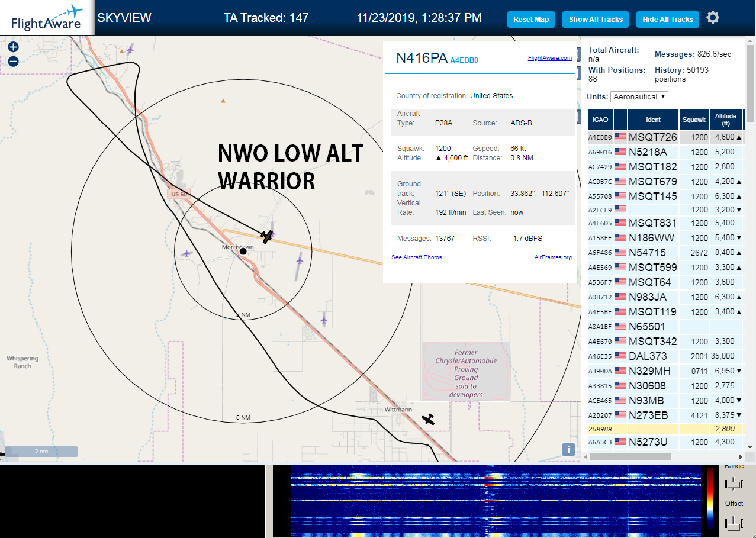Click the Range slider handle
756x538 pixels.
coord(734,484)
